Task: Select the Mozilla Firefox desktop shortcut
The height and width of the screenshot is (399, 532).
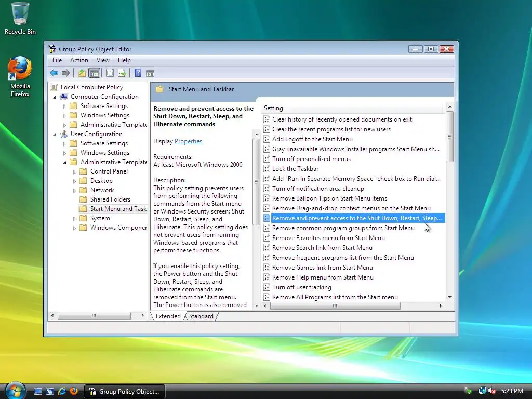Action: pyautogui.click(x=20, y=77)
